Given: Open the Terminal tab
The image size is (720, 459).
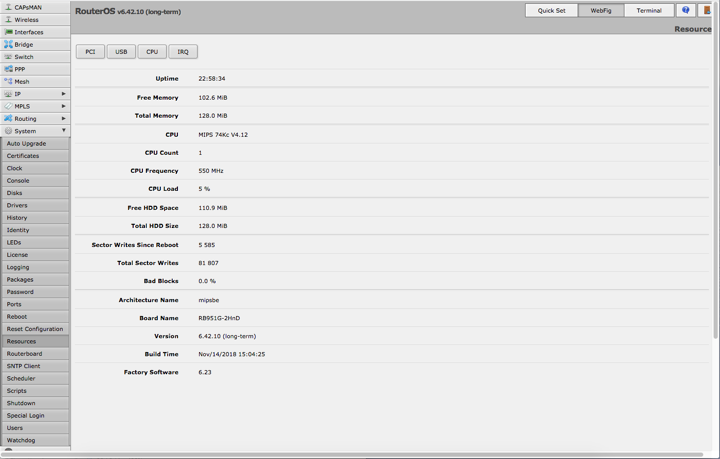Looking at the screenshot, I should tap(649, 11).
